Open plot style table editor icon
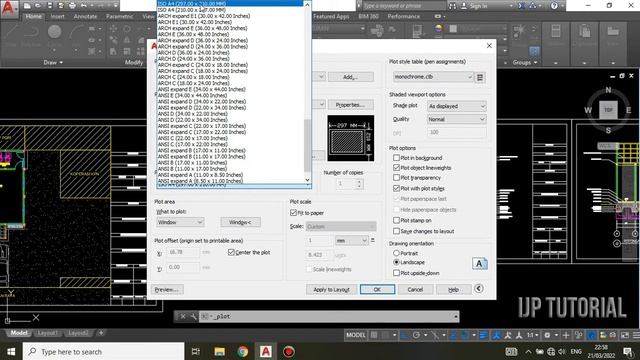Screen dimensions: 640x360 [480, 77]
